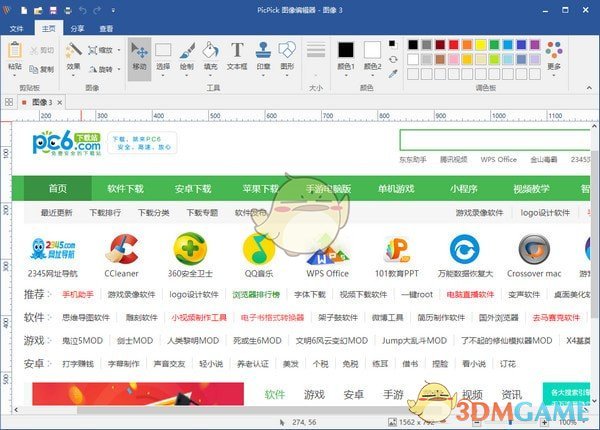Close the 图像 3 document tab

point(60,103)
